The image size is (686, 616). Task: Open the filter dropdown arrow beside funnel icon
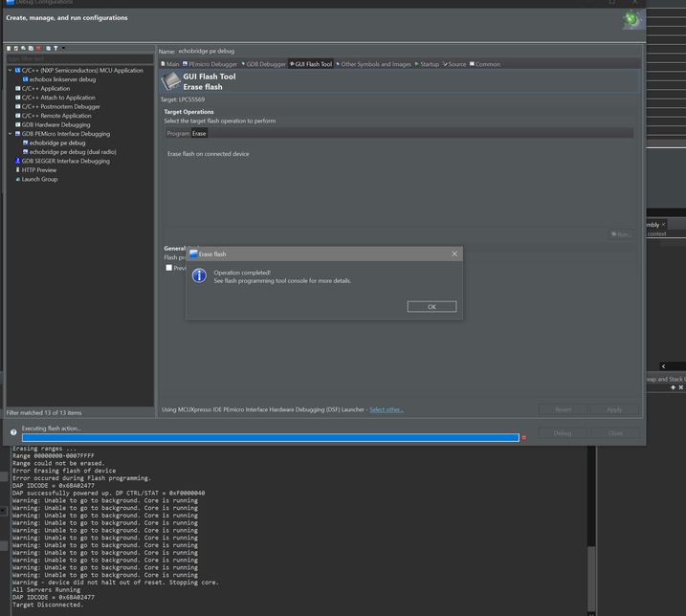[x=63, y=48]
